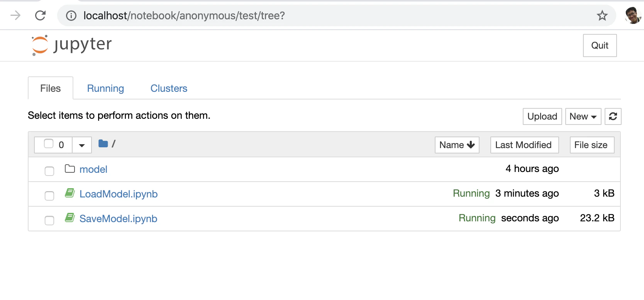
Task: Sort files by Name
Action: tap(457, 145)
